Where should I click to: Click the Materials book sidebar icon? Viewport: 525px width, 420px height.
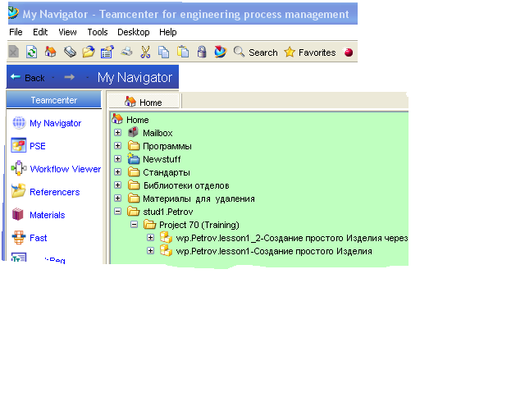click(x=18, y=214)
